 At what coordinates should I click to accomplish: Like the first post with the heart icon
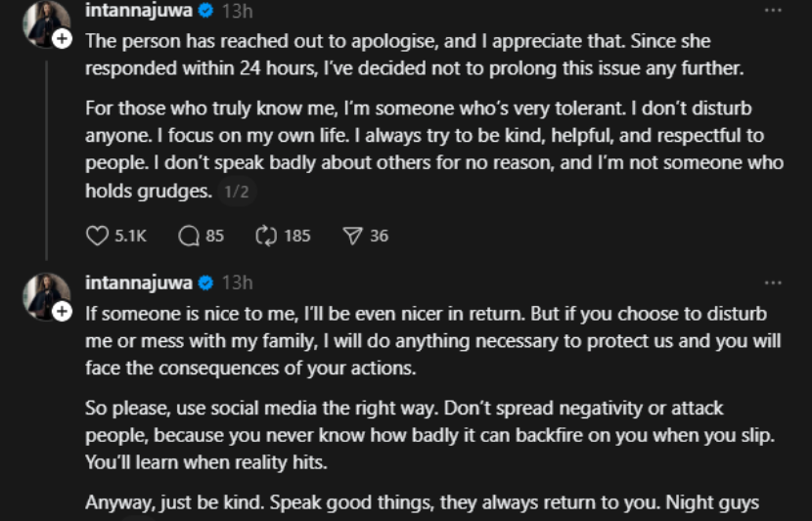click(x=98, y=236)
